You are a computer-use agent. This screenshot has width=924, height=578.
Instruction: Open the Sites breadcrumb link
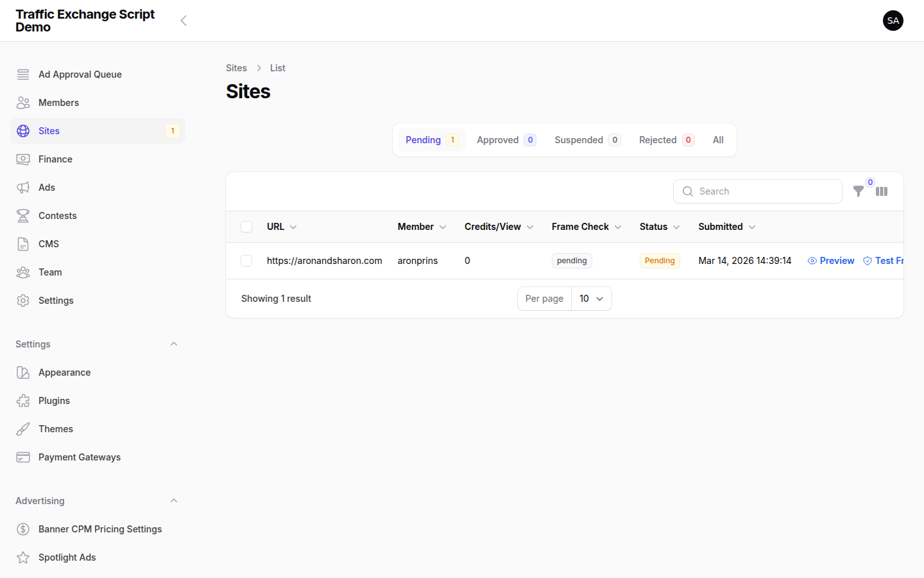click(236, 67)
